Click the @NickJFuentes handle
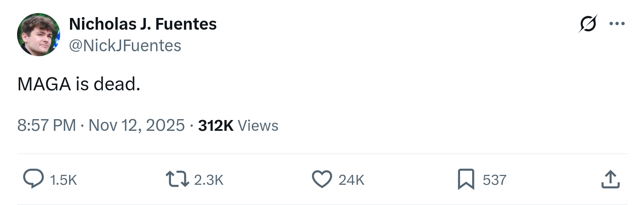 (x=125, y=45)
